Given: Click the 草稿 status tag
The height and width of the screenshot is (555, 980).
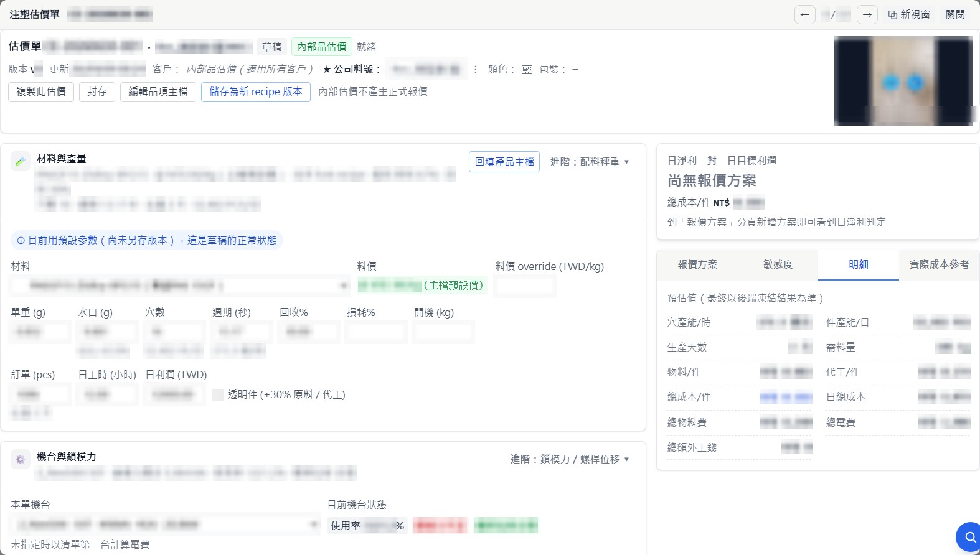Looking at the screenshot, I should coord(271,47).
